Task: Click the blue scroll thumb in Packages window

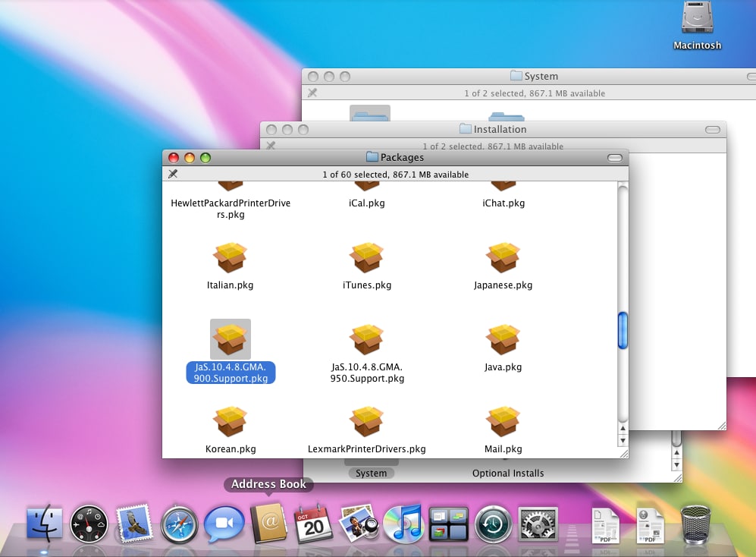Action: click(623, 331)
